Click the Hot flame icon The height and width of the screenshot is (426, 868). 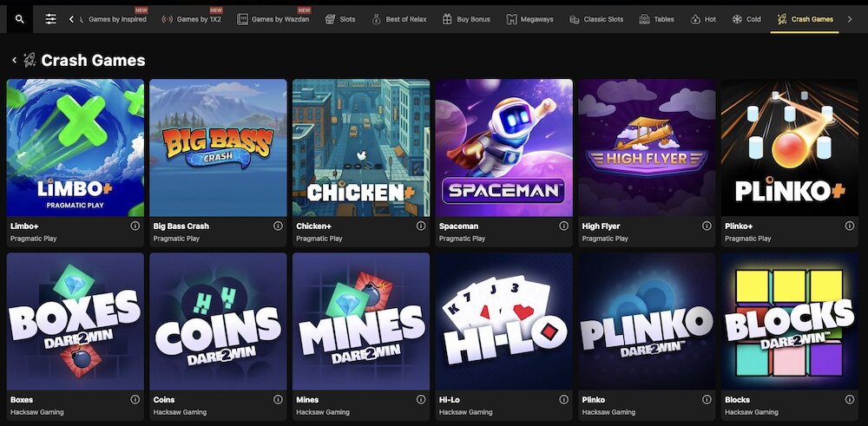coord(695,19)
